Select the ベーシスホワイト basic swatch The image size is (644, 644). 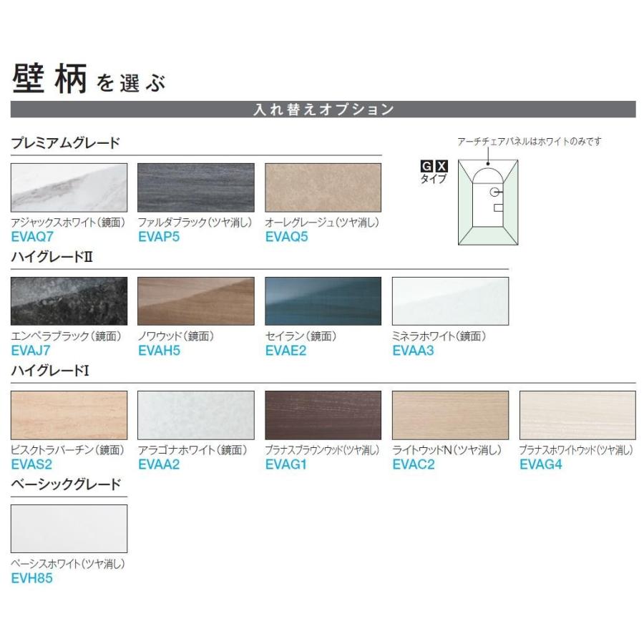point(69,529)
